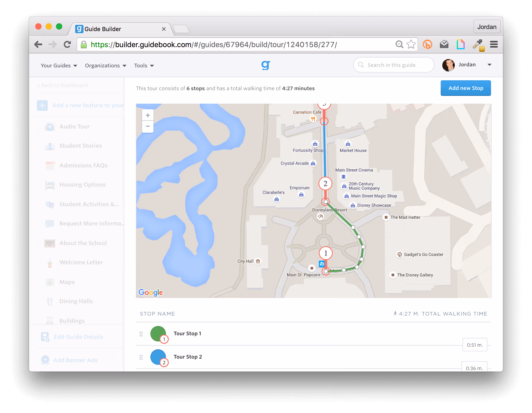Click the Student Stories sidebar icon

pos(50,146)
